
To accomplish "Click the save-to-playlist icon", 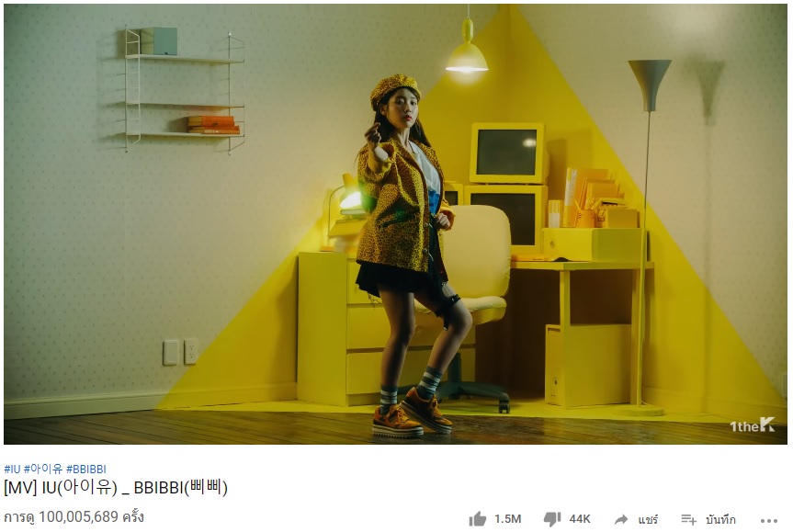I will 689,519.
